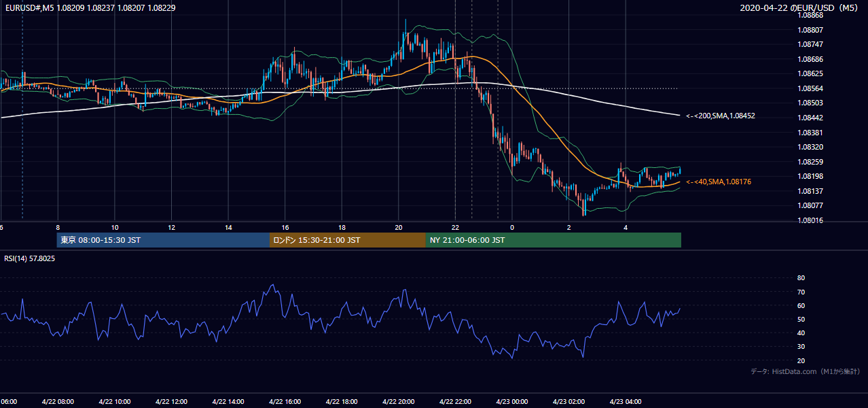The width and height of the screenshot is (868, 408).
Task: Click the NY 21:00-06:00 JST session bar
Action: point(554,240)
